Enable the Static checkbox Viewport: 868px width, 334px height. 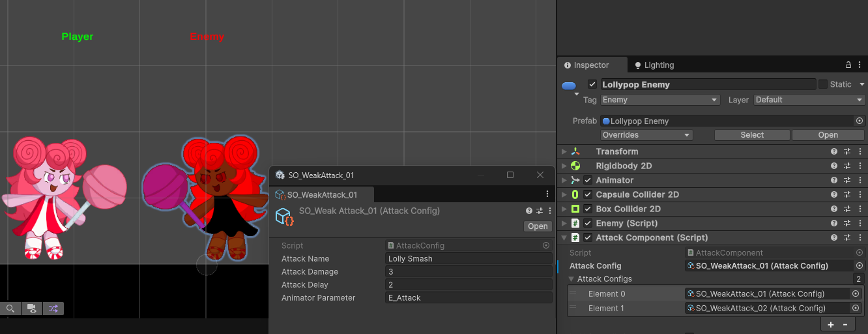(x=823, y=84)
